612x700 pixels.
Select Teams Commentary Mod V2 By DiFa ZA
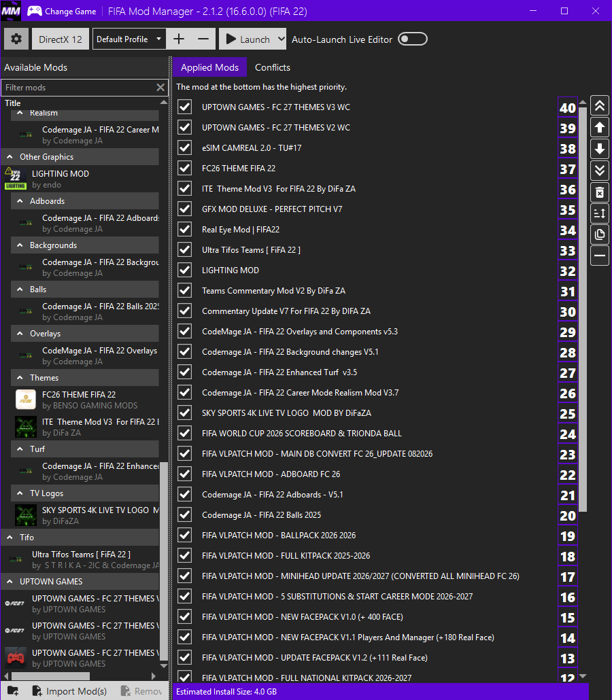[273, 291]
